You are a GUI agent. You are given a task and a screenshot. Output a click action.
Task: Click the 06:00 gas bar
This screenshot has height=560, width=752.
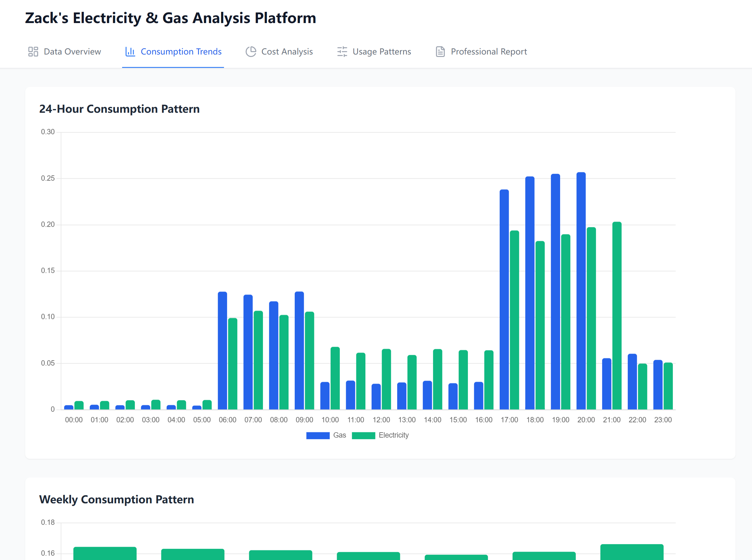tap(222, 350)
